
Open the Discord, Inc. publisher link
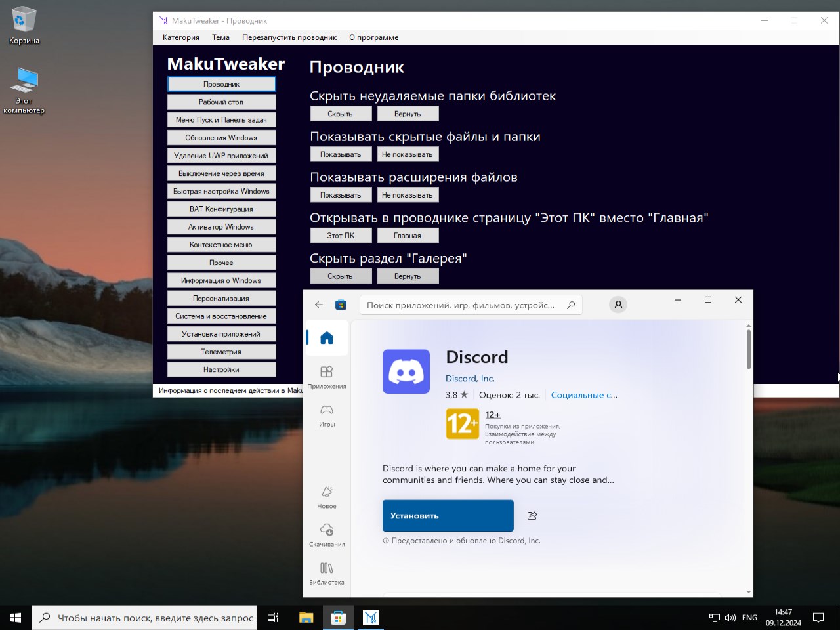click(x=470, y=379)
